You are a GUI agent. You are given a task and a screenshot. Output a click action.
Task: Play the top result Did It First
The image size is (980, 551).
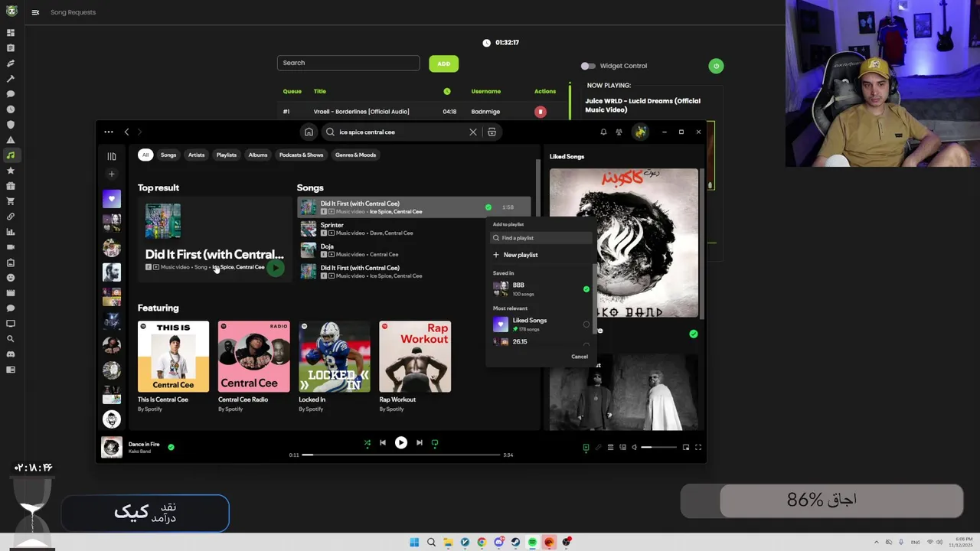click(x=276, y=268)
